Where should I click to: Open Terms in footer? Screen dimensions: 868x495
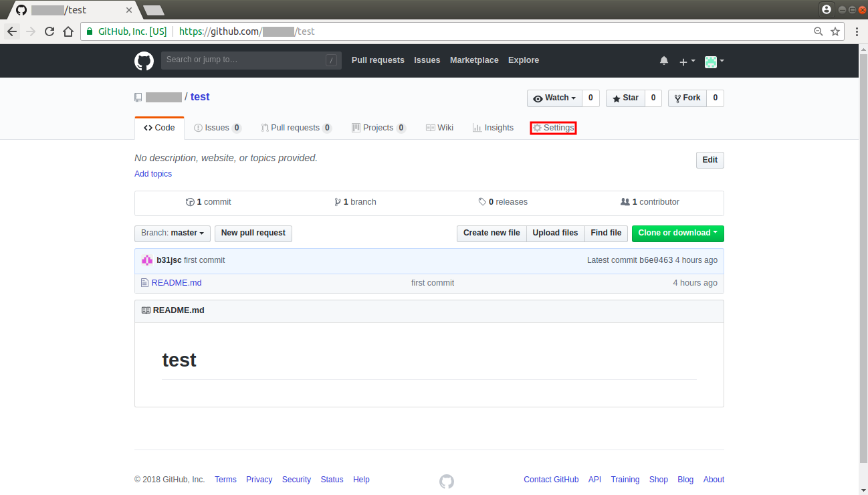(225, 480)
